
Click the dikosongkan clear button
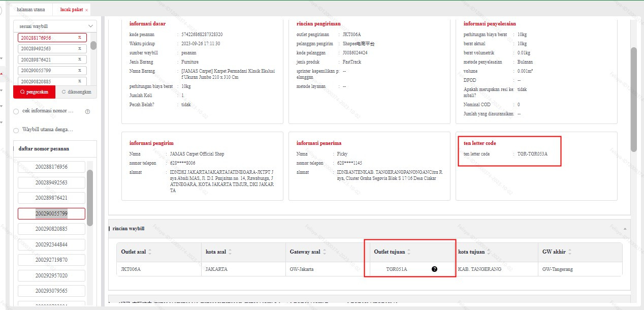point(76,92)
